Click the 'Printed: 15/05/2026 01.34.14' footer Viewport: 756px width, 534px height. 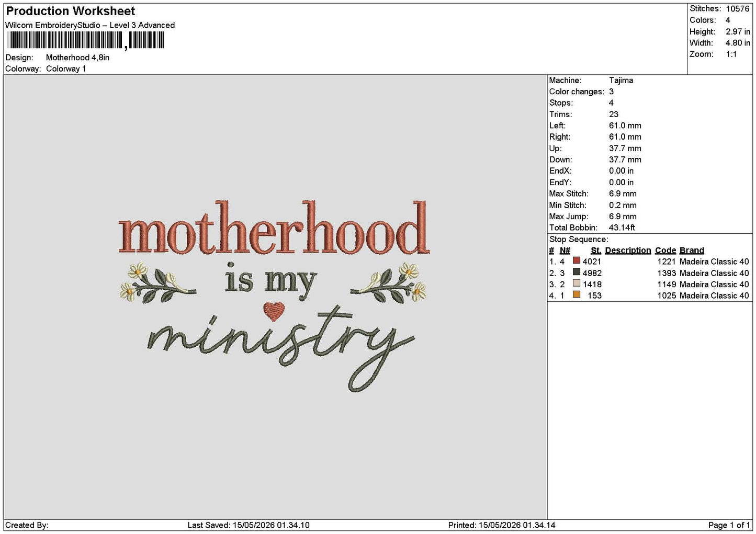(502, 525)
